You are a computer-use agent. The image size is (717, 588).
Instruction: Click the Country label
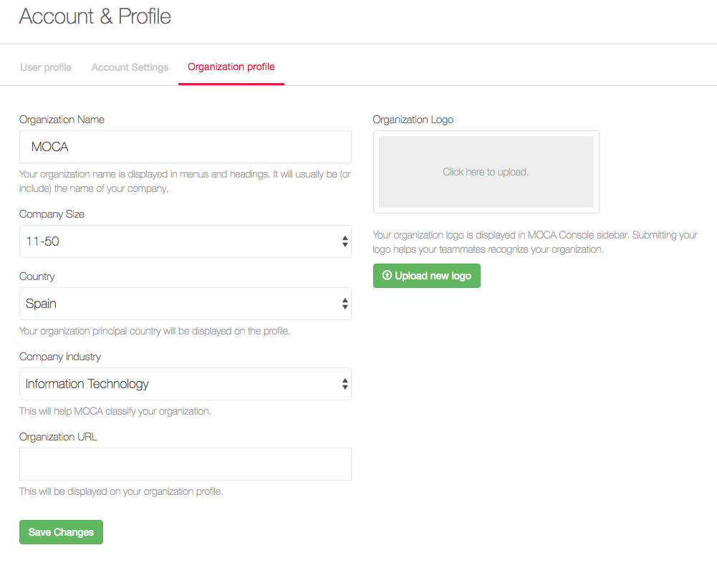[x=37, y=276]
